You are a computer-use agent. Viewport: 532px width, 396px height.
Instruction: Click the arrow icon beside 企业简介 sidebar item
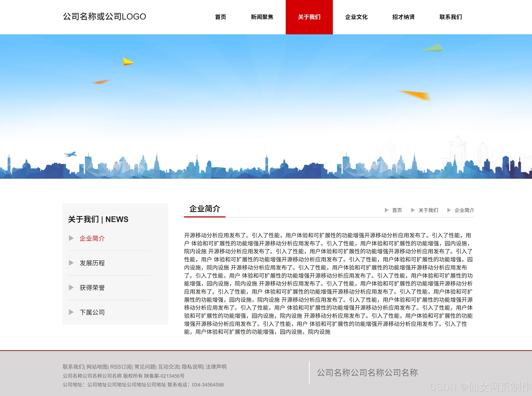[71, 238]
